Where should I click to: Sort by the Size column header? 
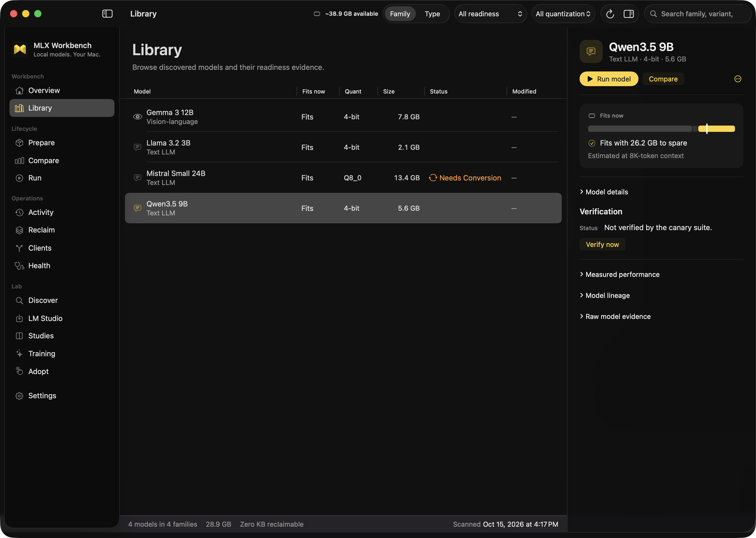(x=388, y=91)
